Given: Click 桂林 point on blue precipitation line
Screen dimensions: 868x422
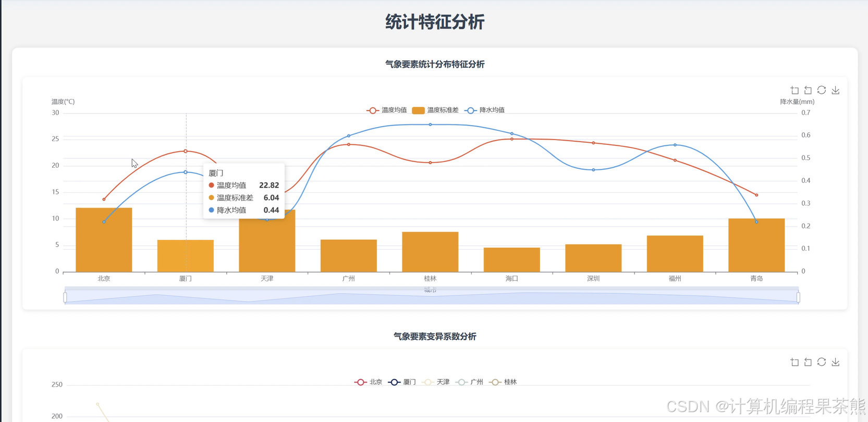Looking at the screenshot, I should tap(430, 125).
